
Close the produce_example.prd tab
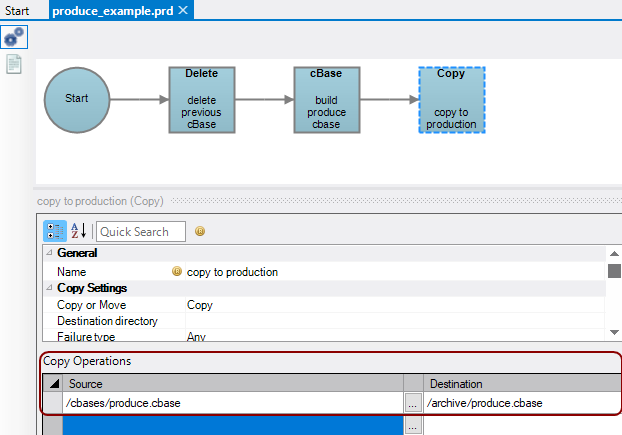click(x=183, y=10)
